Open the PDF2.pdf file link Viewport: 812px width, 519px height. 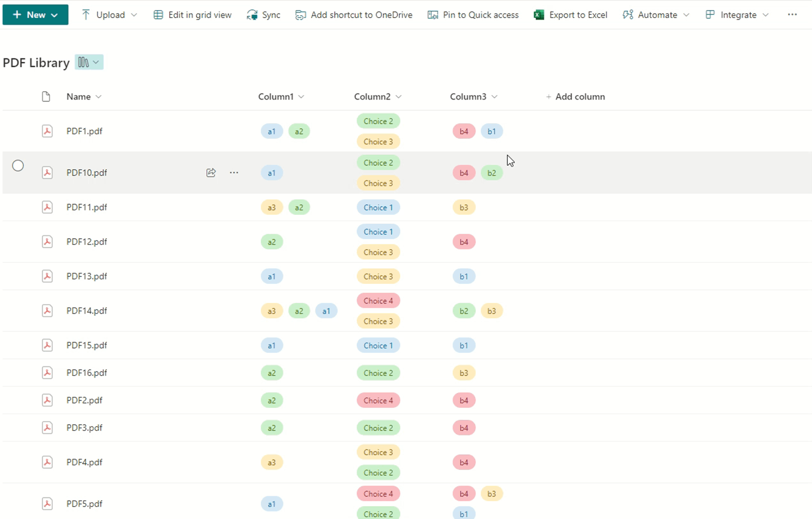coord(84,400)
